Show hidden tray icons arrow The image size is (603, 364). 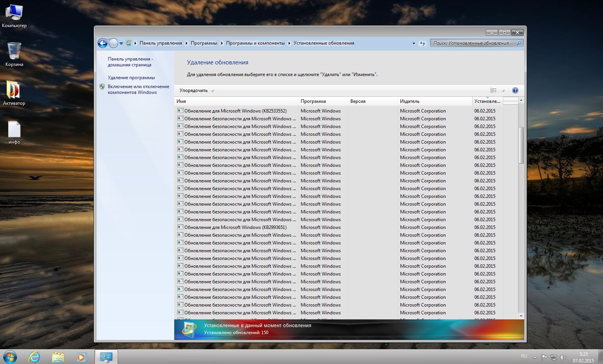[535, 357]
